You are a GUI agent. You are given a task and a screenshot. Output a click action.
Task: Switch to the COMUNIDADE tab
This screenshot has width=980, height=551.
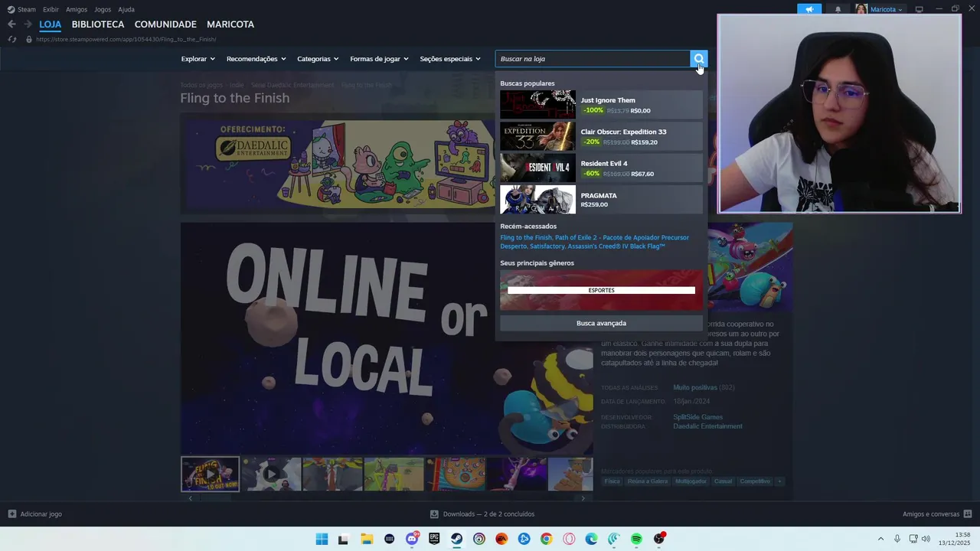165,24
